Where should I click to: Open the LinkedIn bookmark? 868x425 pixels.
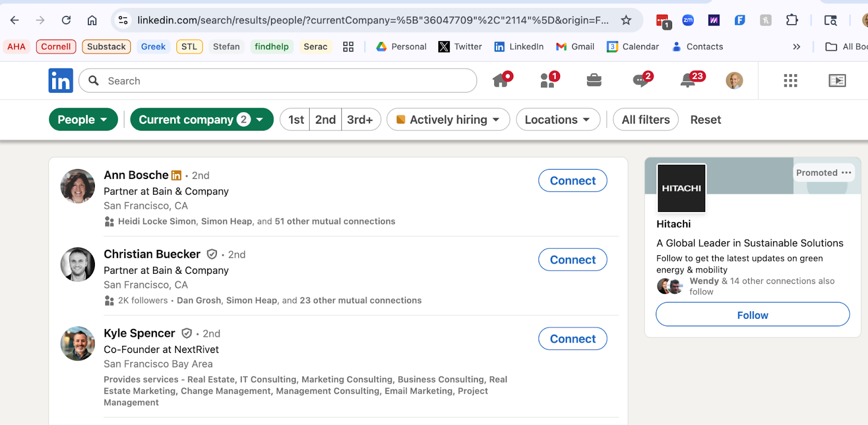tap(519, 47)
